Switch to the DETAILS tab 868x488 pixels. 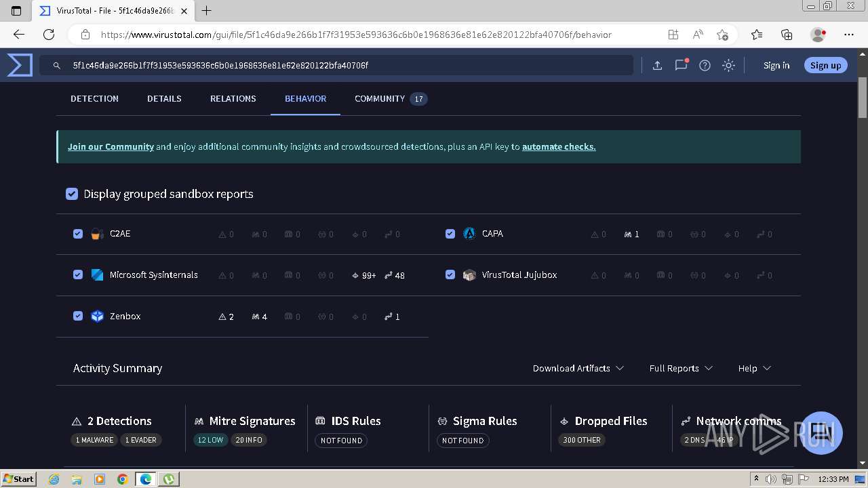(164, 99)
